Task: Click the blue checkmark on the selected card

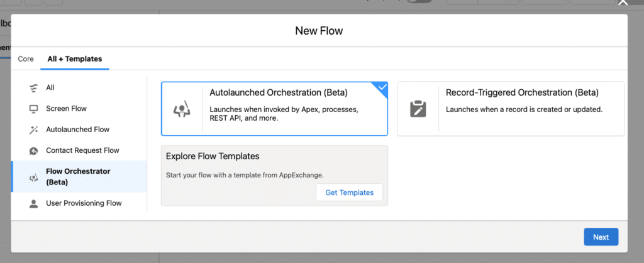Action: coord(382,88)
